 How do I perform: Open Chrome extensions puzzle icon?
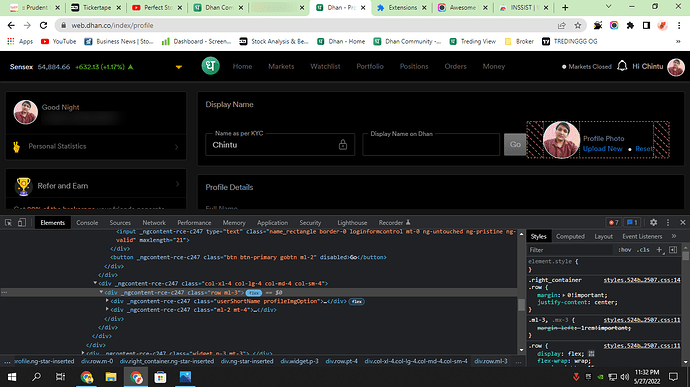click(630, 26)
